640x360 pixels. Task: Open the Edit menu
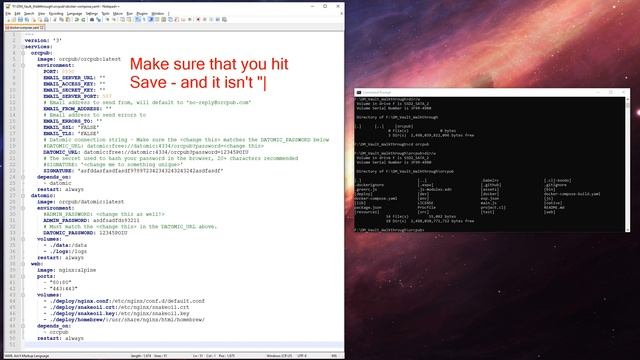(x=18, y=13)
